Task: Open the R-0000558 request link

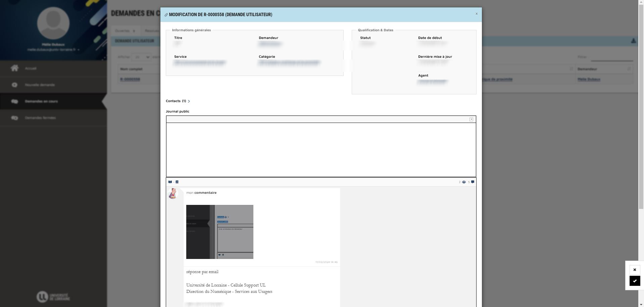Action: coord(130,80)
